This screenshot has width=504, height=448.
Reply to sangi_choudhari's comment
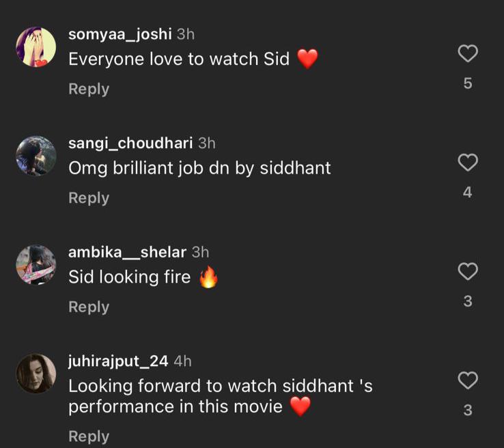coord(89,198)
